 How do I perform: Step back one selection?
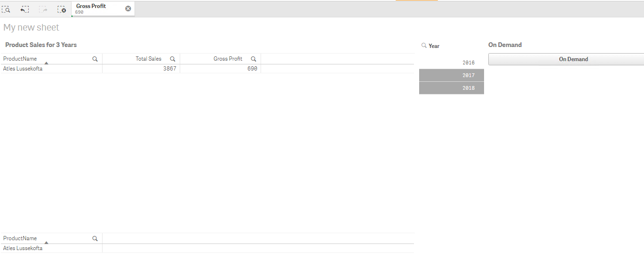(24, 9)
